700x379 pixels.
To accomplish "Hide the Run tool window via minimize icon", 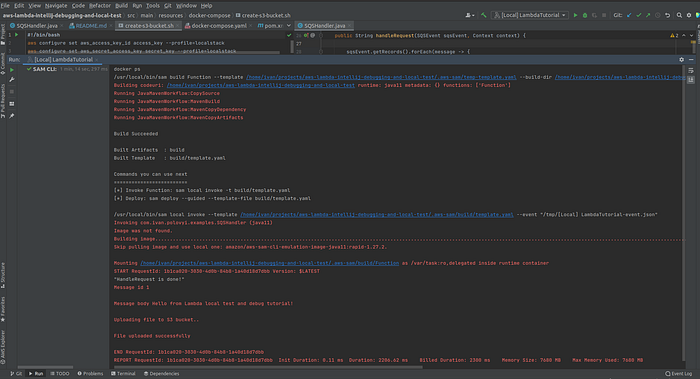I will pos(691,59).
